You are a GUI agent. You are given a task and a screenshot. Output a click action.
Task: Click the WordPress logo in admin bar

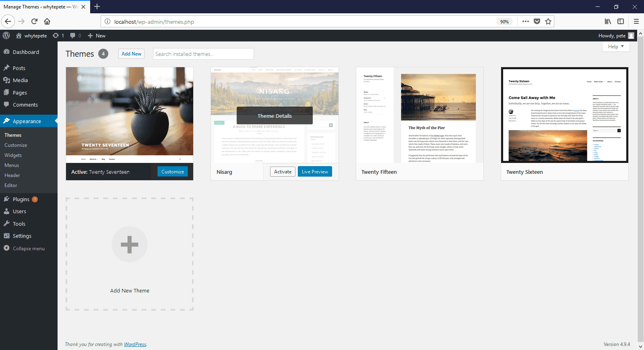[6, 35]
